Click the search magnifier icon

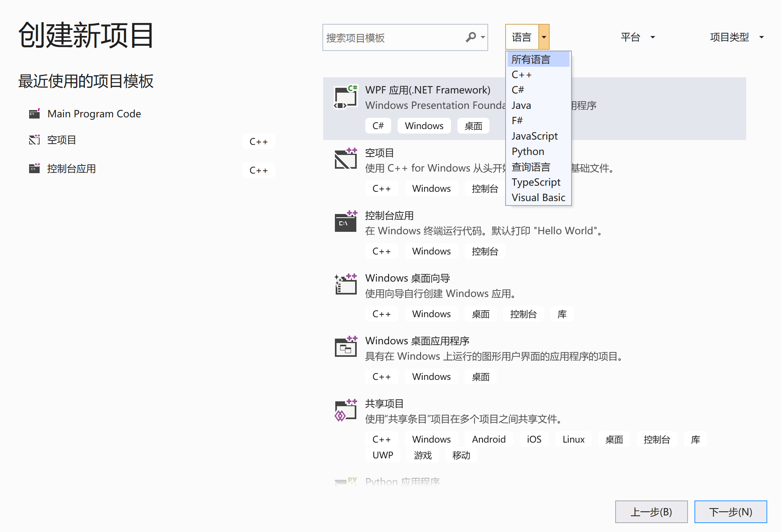pyautogui.click(x=471, y=37)
